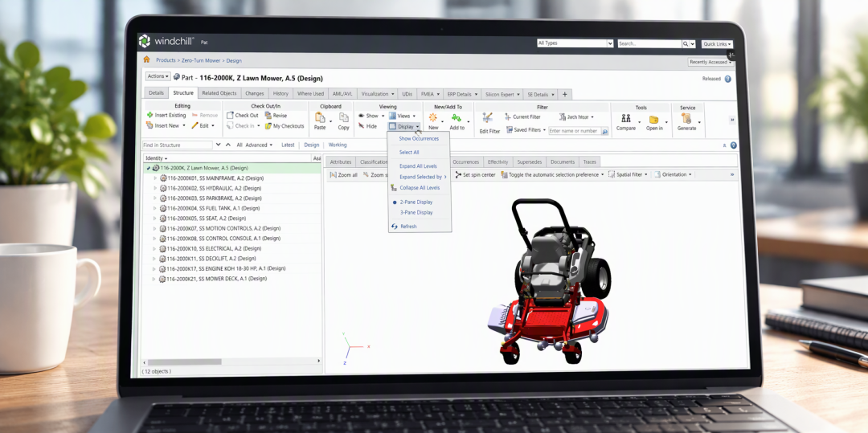Add a new tab with plus
This screenshot has height=433, width=868.
point(565,94)
